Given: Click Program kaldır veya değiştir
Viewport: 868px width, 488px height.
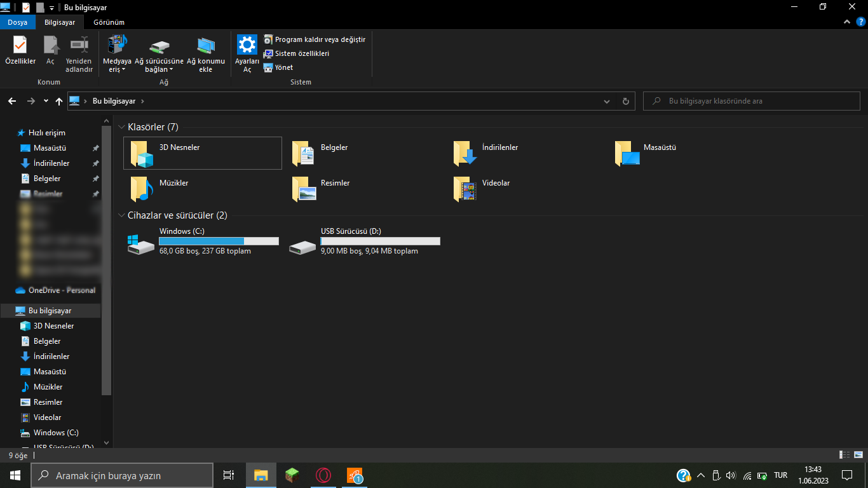Looking at the screenshot, I should (x=315, y=39).
